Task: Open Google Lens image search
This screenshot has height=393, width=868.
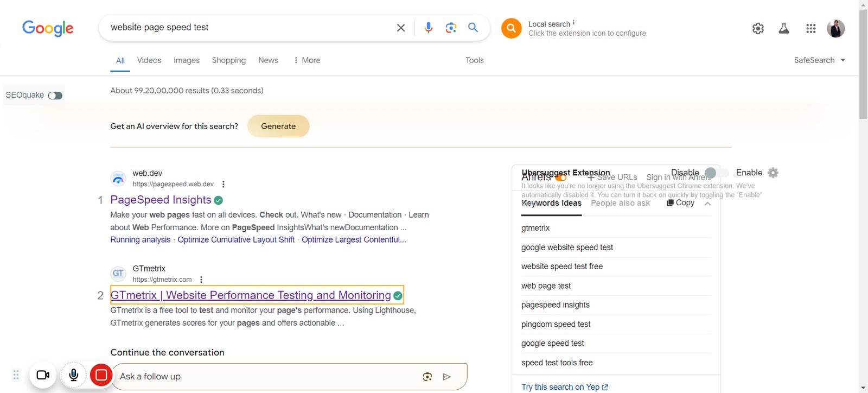Action: tap(451, 28)
